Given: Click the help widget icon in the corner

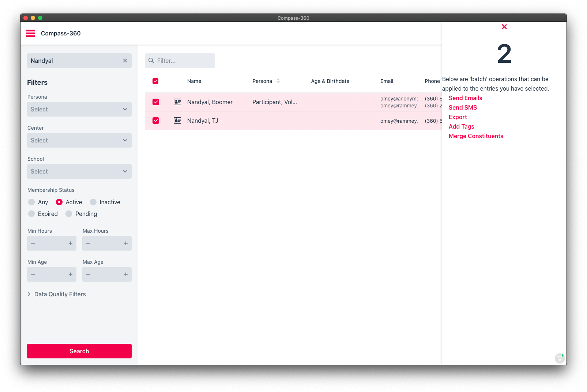Looking at the screenshot, I should click(x=560, y=358).
